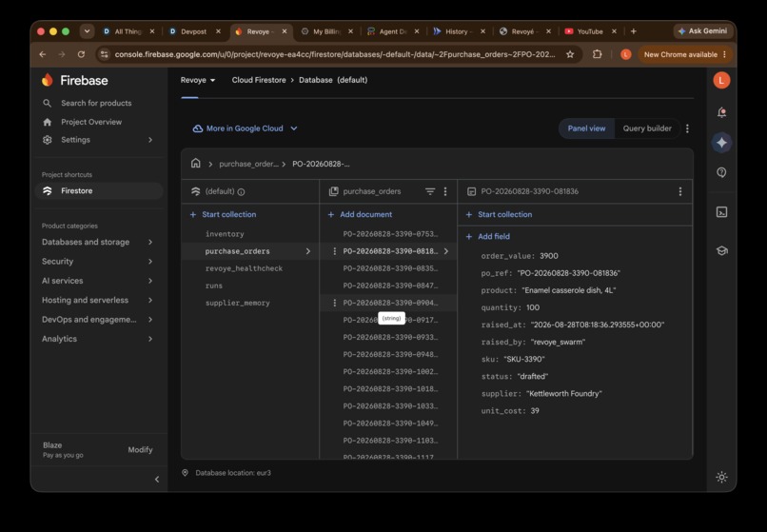Open Project Overview home icon
Image resolution: width=767 pixels, height=532 pixels.
click(47, 122)
